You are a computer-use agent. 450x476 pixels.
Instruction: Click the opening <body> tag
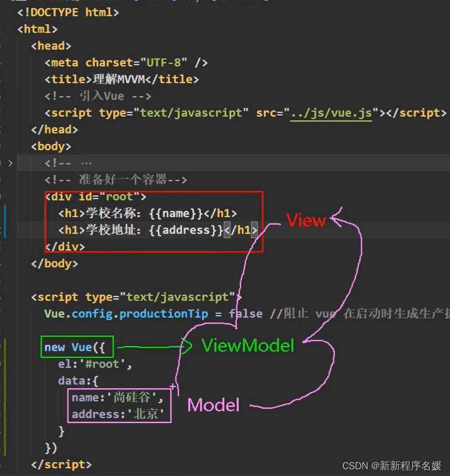point(51,146)
